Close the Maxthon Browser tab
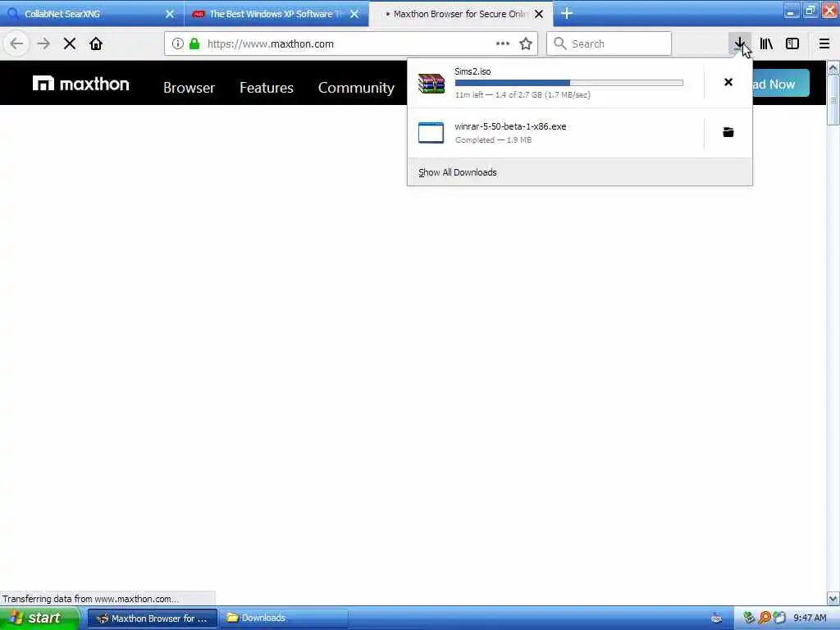This screenshot has height=630, width=840. pos(539,14)
